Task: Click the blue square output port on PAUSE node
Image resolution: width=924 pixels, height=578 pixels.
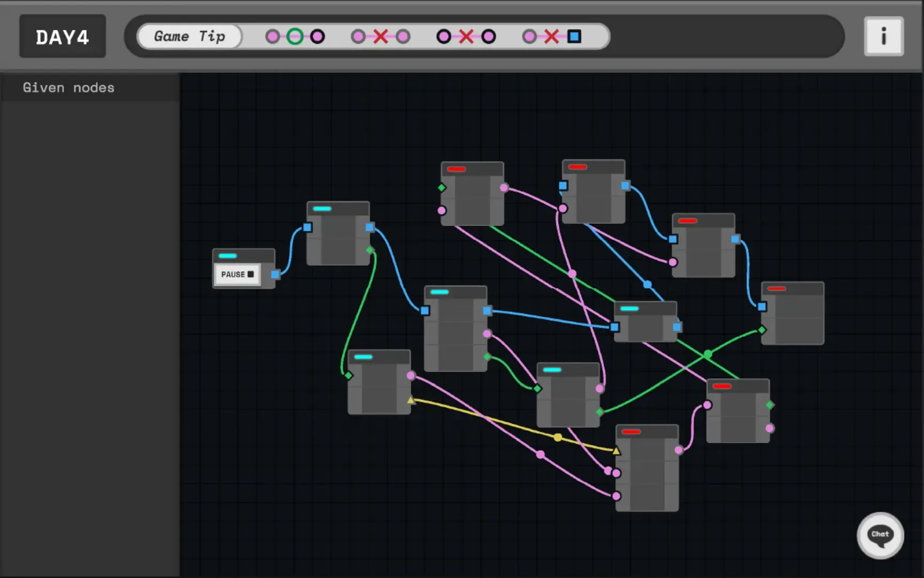Action: pos(275,275)
